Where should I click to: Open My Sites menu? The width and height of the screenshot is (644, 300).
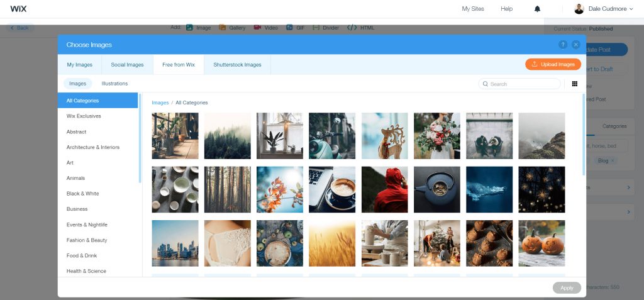coord(474,9)
